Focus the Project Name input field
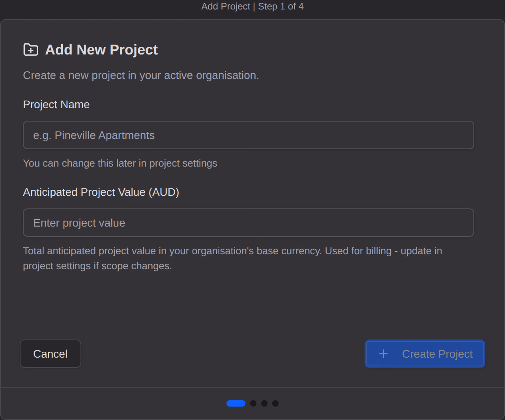The width and height of the screenshot is (505, 420). point(249,135)
